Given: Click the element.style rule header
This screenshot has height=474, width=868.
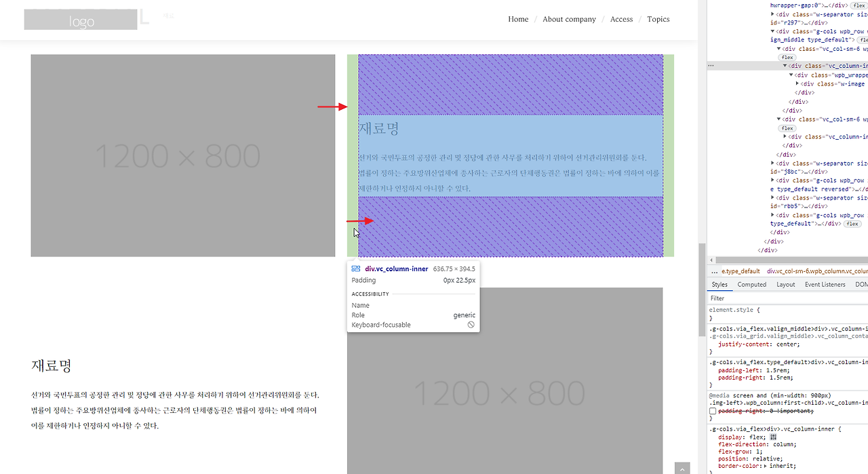Looking at the screenshot, I should pos(733,310).
